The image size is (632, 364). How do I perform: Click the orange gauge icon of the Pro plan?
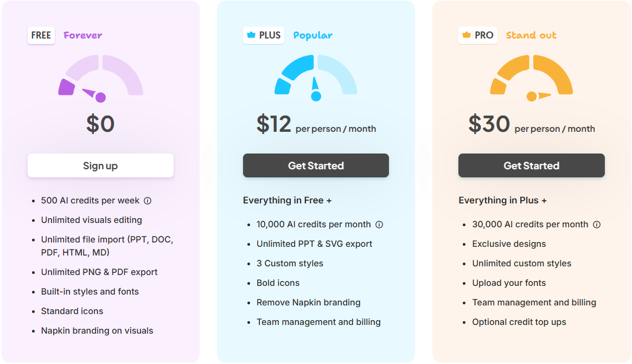coord(531,78)
